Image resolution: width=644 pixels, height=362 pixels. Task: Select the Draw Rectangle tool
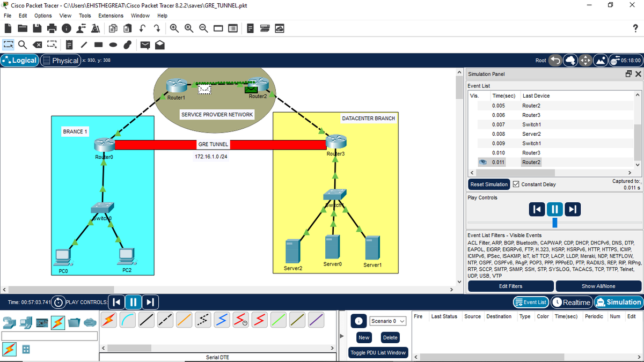[x=99, y=45]
